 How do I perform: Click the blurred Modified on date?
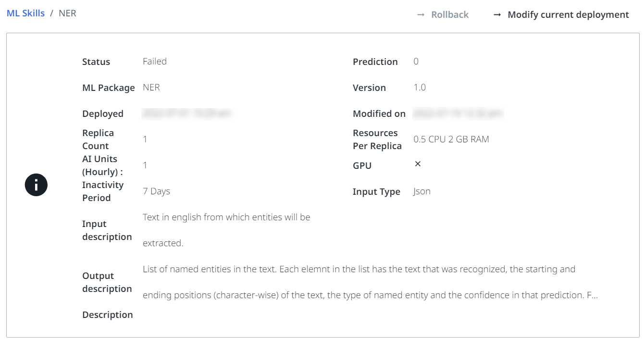tap(458, 114)
